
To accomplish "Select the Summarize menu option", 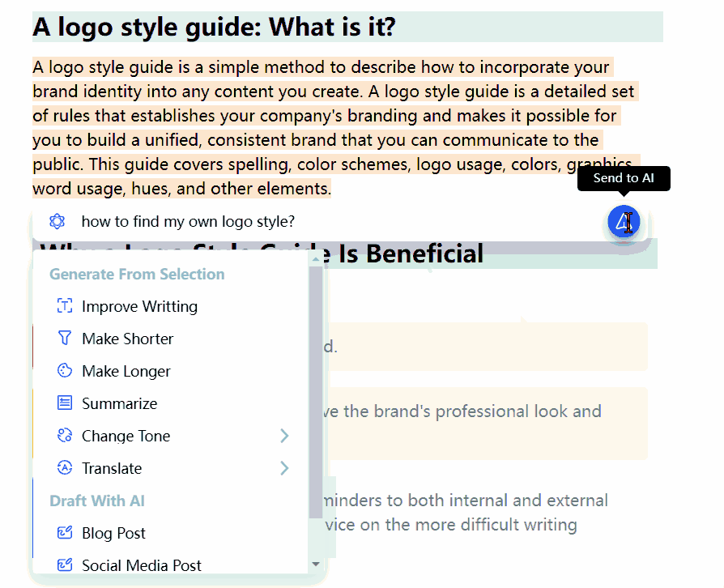I will click(x=119, y=403).
